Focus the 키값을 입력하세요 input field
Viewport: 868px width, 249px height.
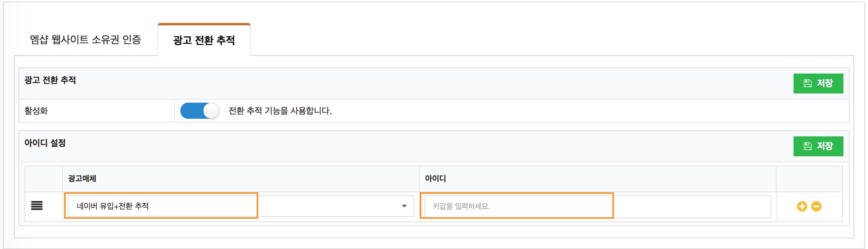point(597,206)
